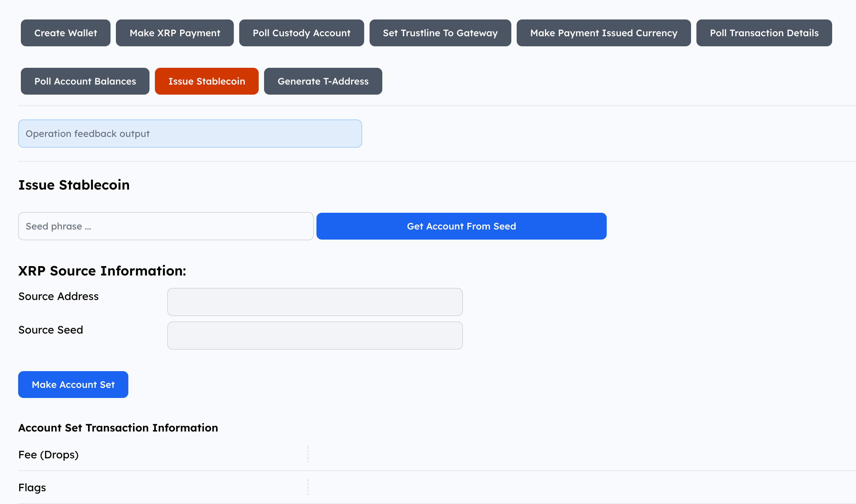Click the Source Address field
The image size is (856, 504).
pos(315,302)
